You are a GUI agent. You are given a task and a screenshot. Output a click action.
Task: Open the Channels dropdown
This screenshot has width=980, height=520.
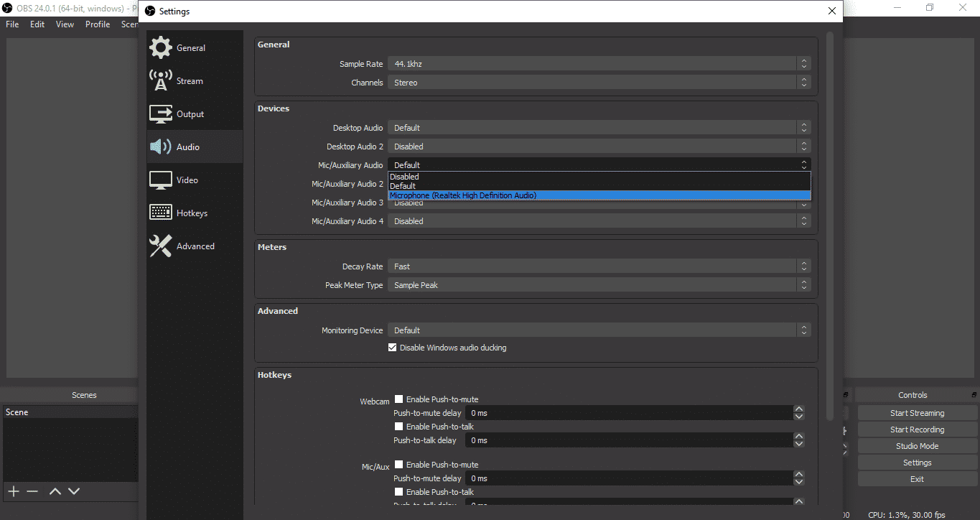click(599, 83)
